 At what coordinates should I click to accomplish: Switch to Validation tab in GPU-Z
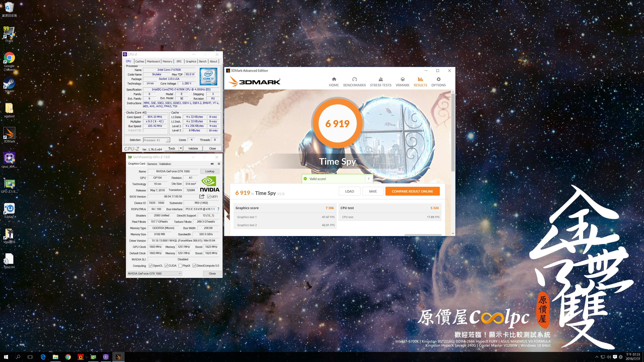165,164
